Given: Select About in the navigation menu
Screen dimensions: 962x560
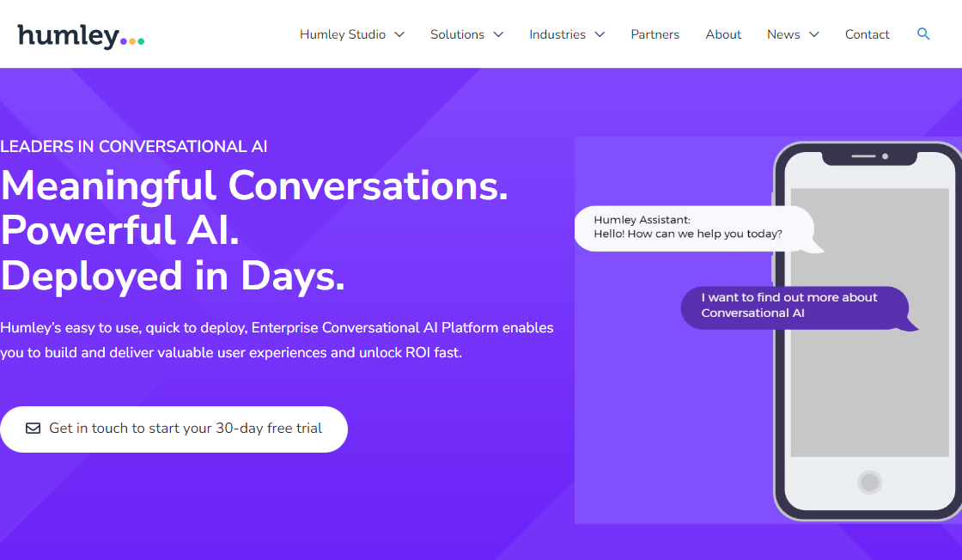Looking at the screenshot, I should coord(723,34).
